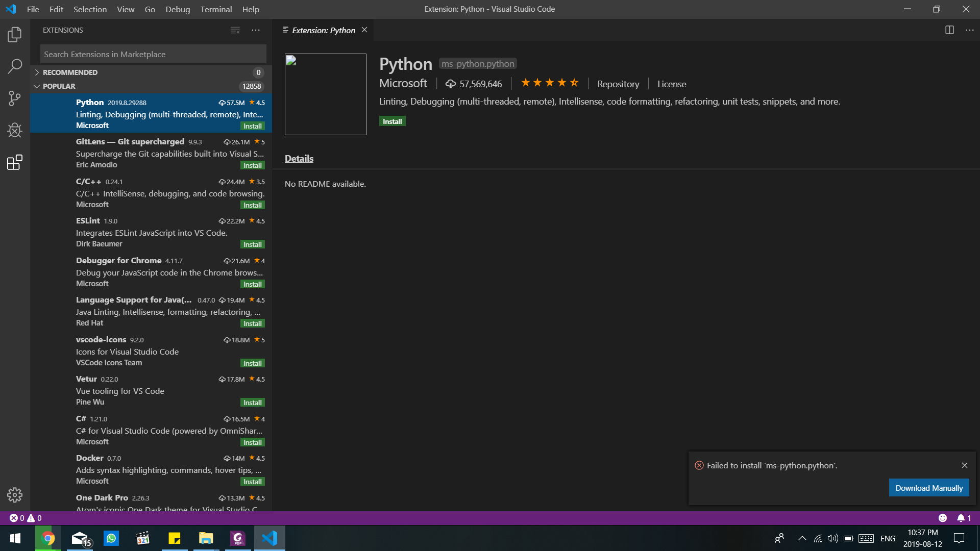Collapse the POPULAR extensions section

point(59,86)
